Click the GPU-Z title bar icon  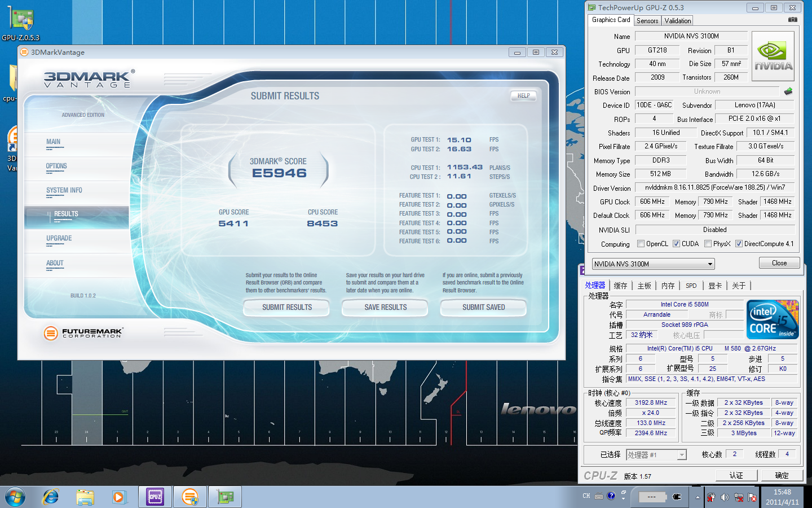coord(592,7)
